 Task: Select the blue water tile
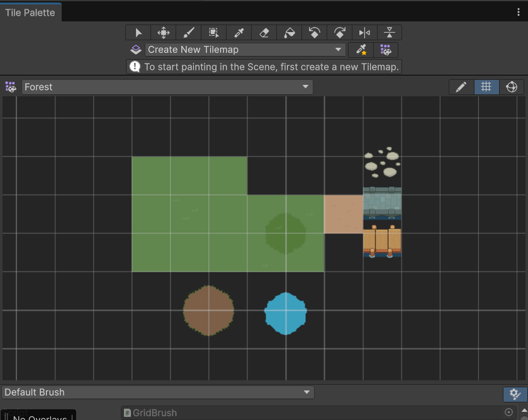coord(286,314)
